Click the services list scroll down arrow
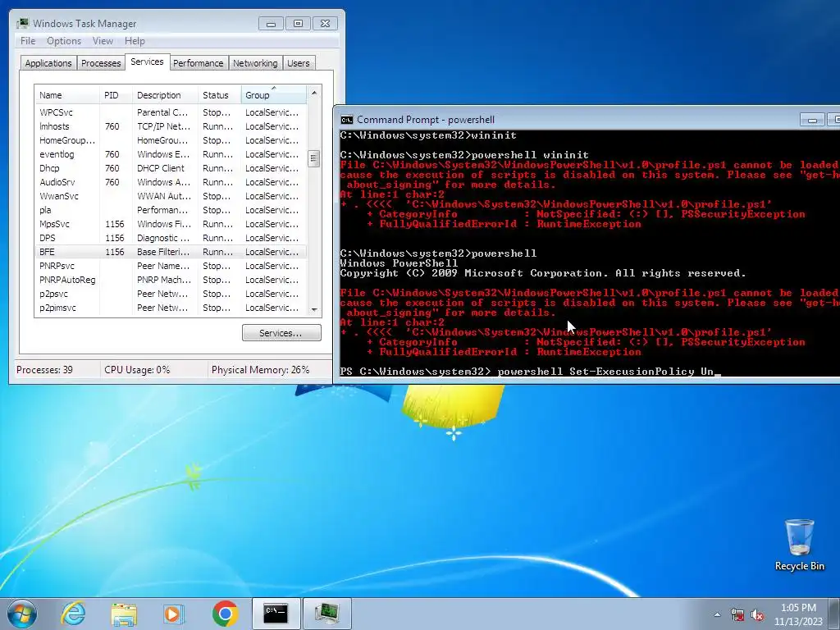The height and width of the screenshot is (630, 840). coord(314,309)
